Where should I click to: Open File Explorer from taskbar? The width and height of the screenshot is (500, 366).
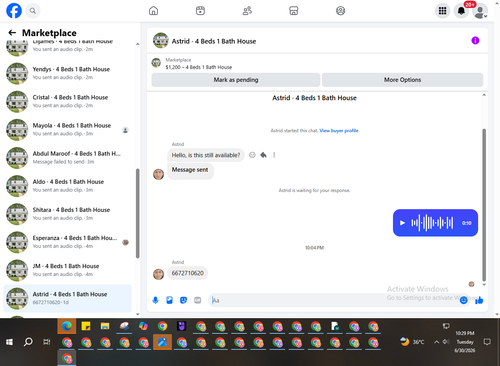(x=105, y=326)
